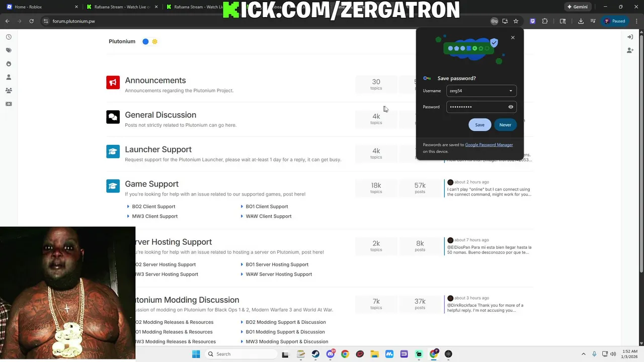
Task: Go back with the browser back arrow
Action: [7, 21]
